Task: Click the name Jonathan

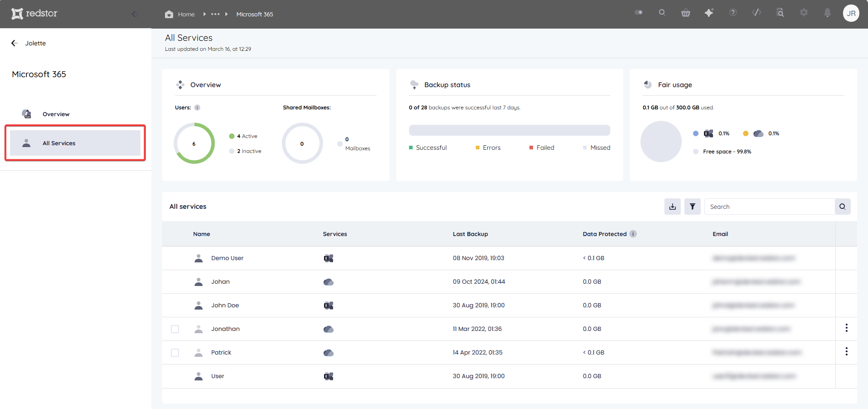Action: pyautogui.click(x=225, y=329)
